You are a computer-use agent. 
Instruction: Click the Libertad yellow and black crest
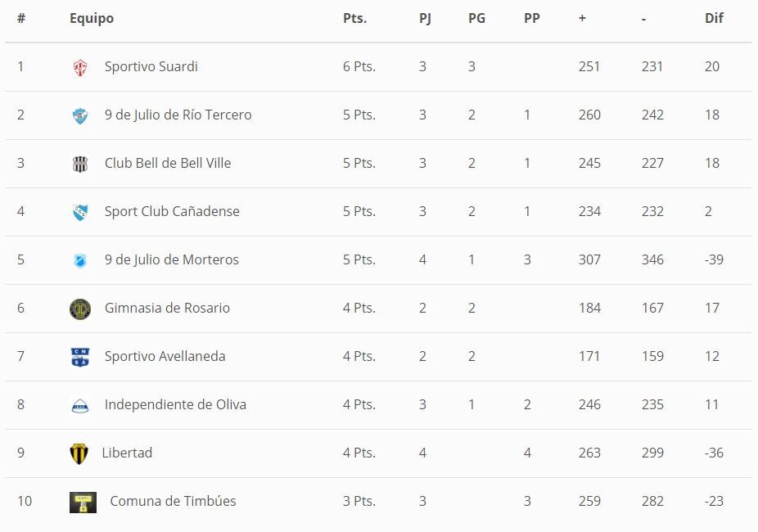pos(79,453)
